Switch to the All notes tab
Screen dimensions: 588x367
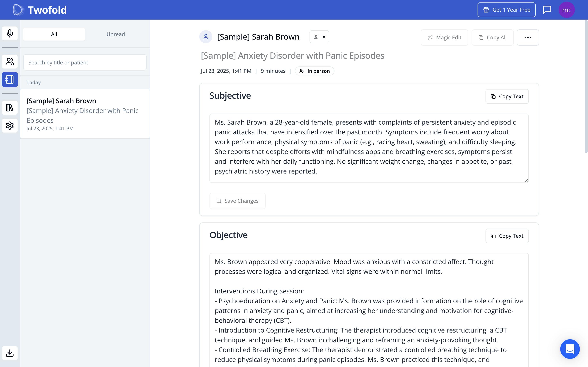coord(54,34)
